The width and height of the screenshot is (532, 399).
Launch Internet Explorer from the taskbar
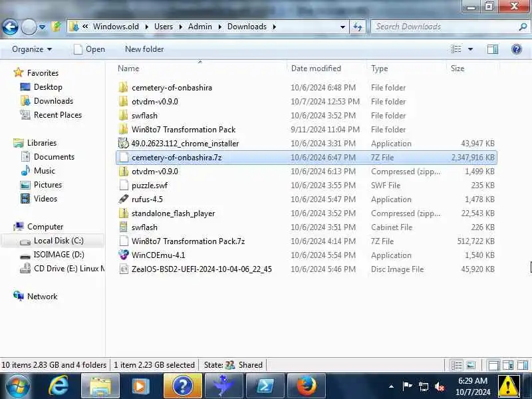[59, 386]
